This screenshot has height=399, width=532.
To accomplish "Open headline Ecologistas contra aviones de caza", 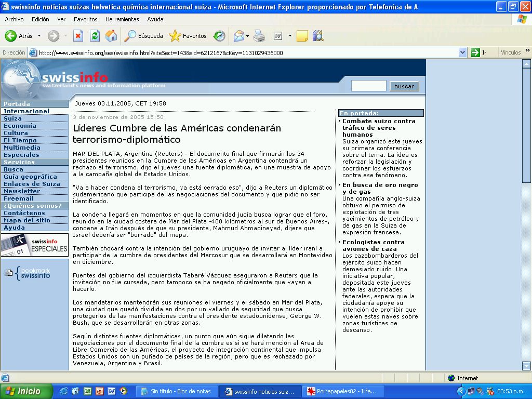I will click(373, 245).
